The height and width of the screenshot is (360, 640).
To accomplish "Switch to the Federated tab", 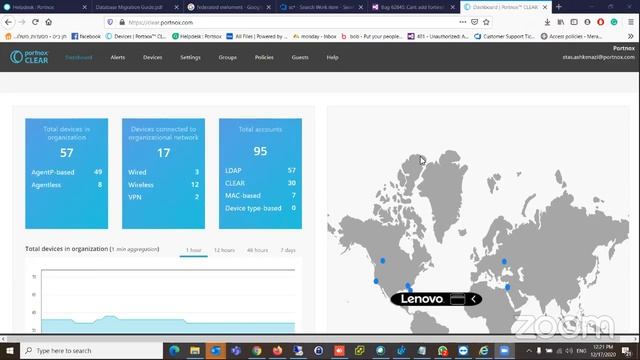I will point(228,7).
